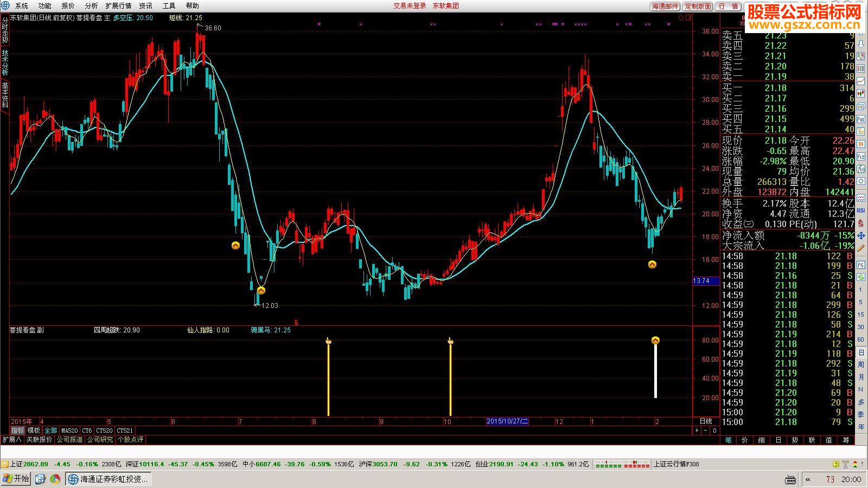868x488 pixels.
Task: Open the 功能 menu
Action: (45, 6)
